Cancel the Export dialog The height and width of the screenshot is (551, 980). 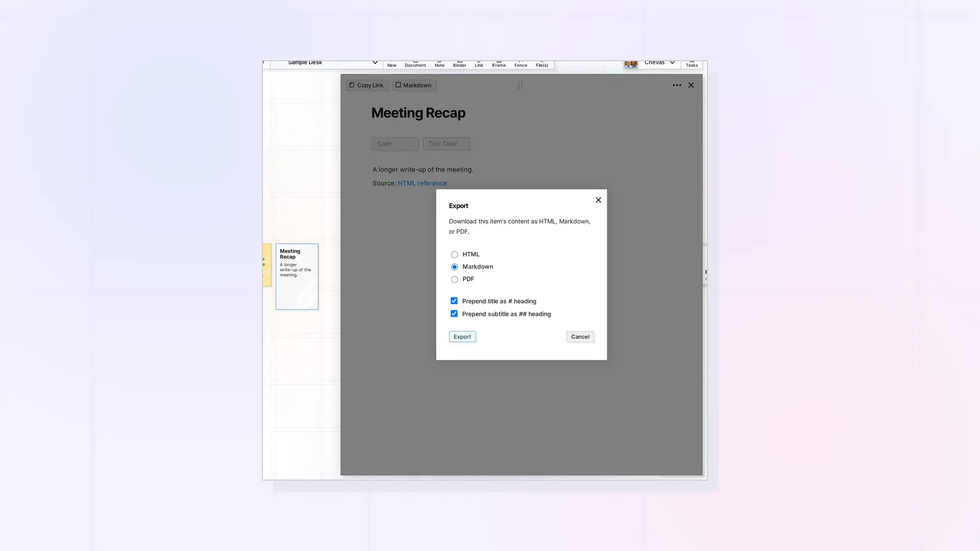(x=580, y=337)
